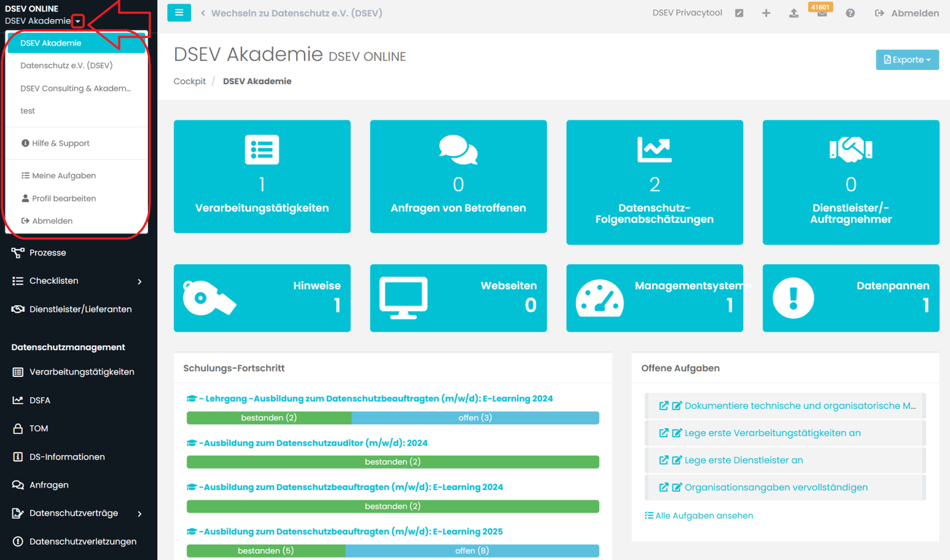Screen dimensions: 950x560
Task: Open the Datenschutz-Folgenabschätzungen tile
Action: tap(655, 182)
